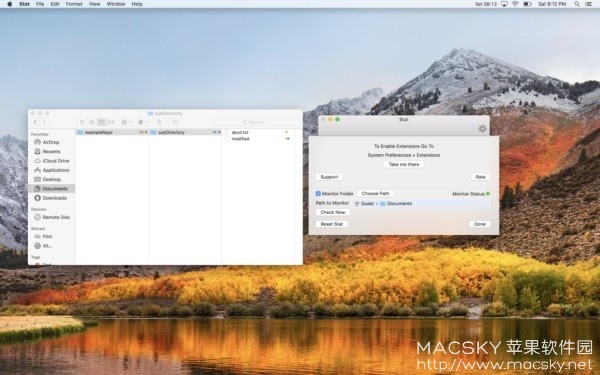Image resolution: width=600 pixels, height=375 pixels.
Task: Open the Spotlight search magnifier icon
Action: point(576,4)
